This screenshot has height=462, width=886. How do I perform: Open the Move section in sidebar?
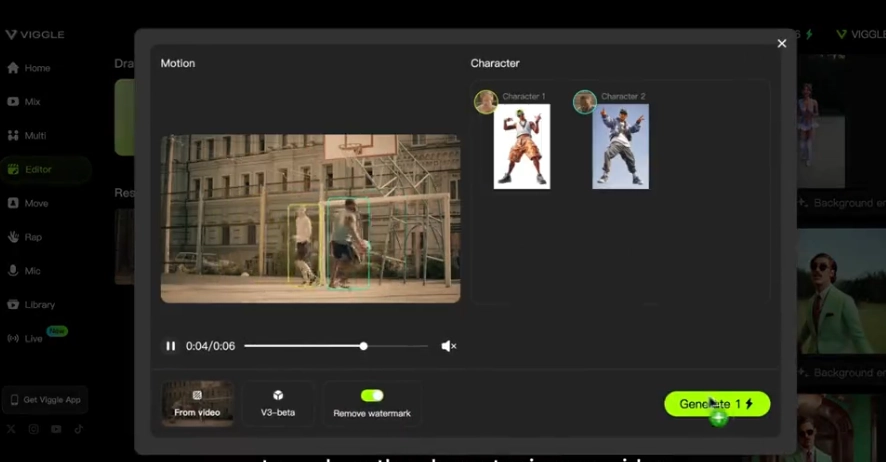click(x=28, y=203)
